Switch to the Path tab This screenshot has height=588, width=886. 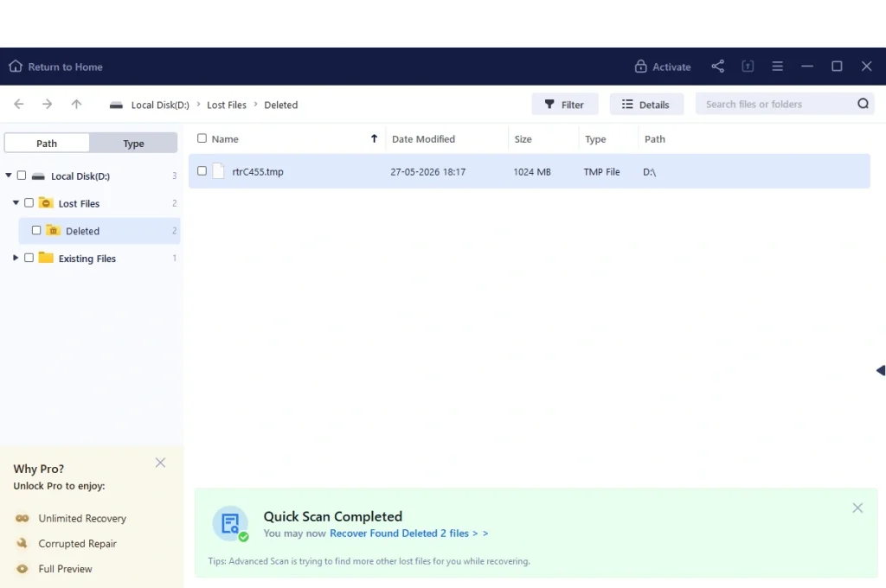click(47, 143)
